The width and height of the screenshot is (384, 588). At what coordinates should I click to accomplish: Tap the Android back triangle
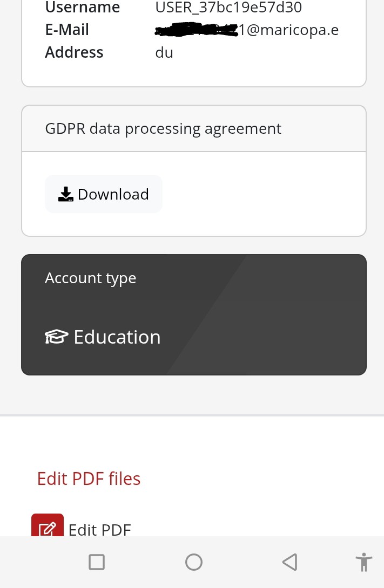290,562
